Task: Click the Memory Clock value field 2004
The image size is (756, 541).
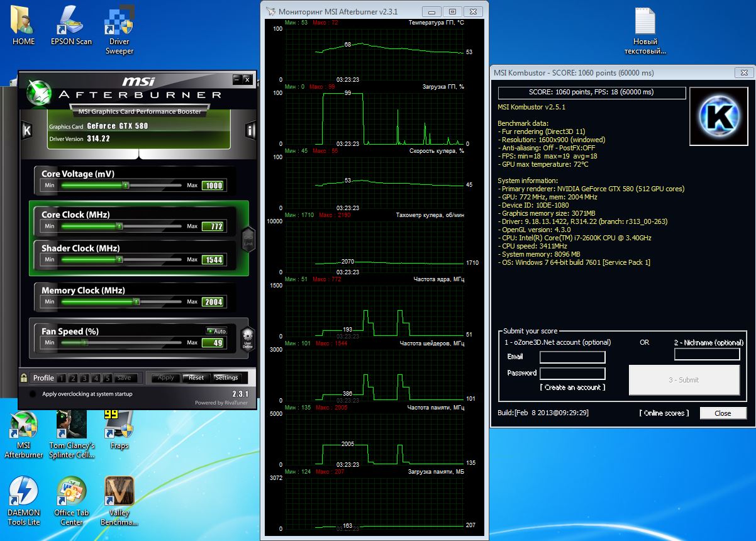Action: pyautogui.click(x=213, y=302)
